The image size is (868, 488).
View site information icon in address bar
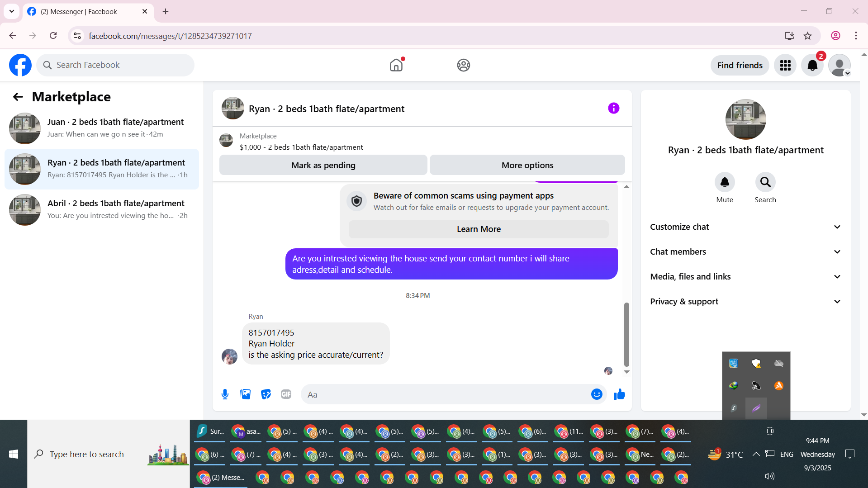[77, 36]
